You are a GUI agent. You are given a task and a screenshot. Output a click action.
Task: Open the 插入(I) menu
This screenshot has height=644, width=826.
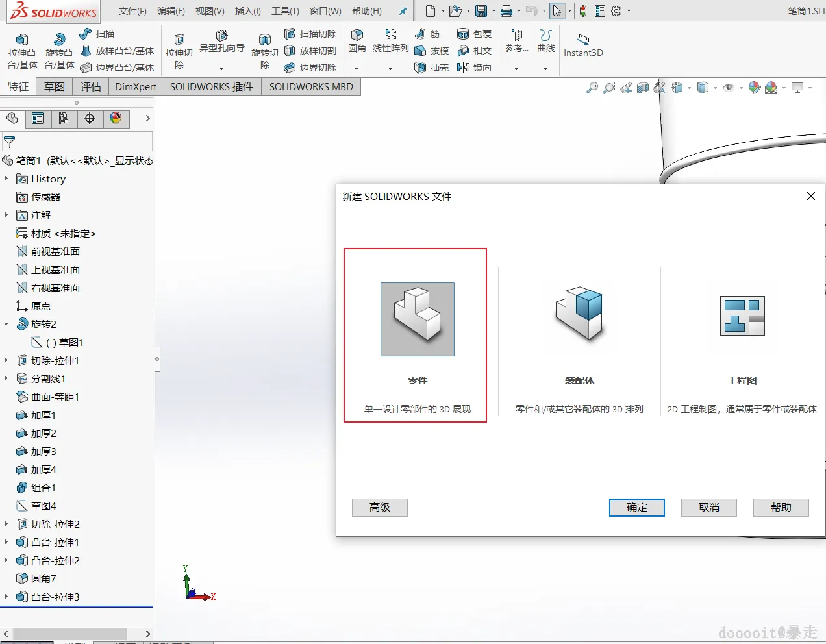[247, 11]
